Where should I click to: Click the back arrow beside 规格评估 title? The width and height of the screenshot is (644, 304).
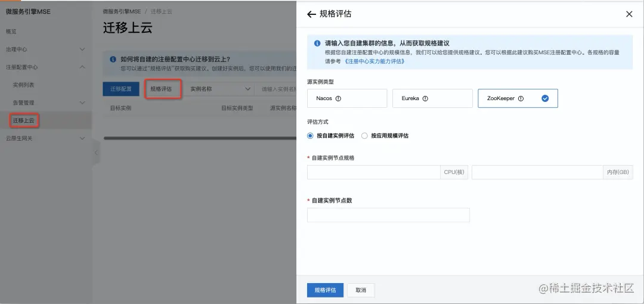click(x=311, y=14)
